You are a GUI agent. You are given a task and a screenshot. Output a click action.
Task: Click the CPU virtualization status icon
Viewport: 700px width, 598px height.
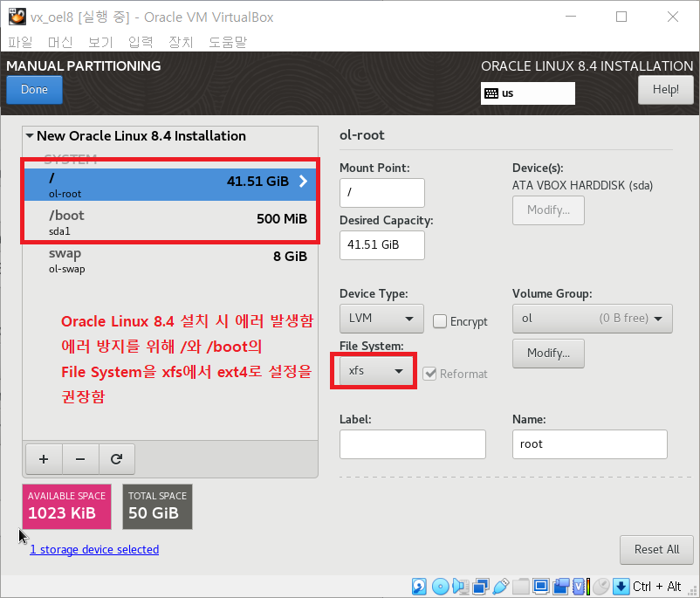click(580, 586)
